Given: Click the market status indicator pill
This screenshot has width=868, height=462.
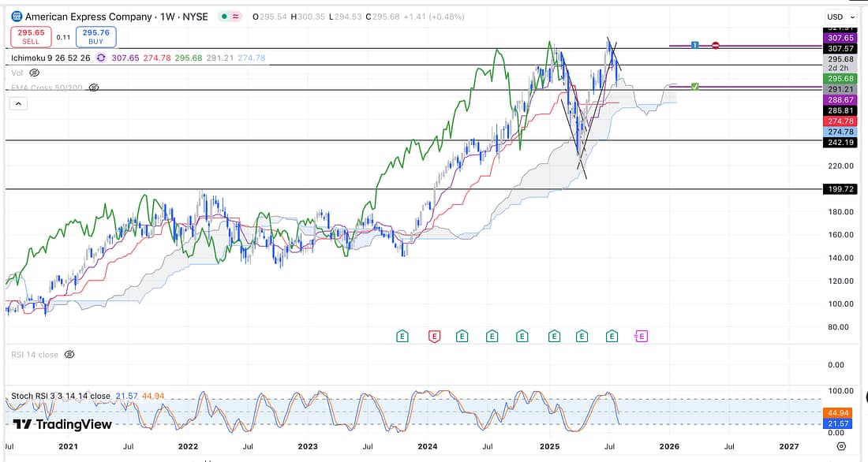Looking at the screenshot, I should pos(231,17).
